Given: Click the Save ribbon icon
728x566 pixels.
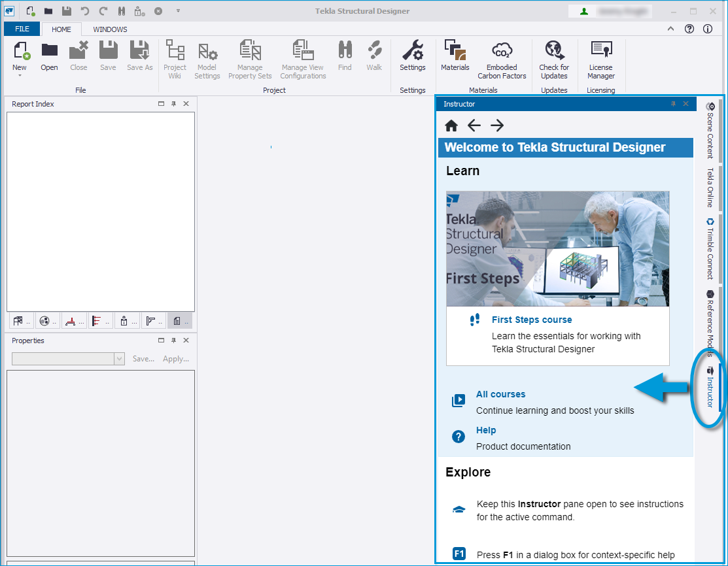Looking at the screenshot, I should 108,56.
